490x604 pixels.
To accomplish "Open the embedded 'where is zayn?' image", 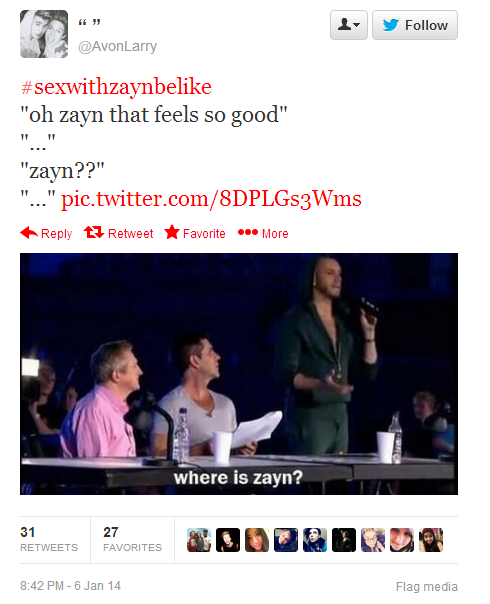I will tap(239, 374).
